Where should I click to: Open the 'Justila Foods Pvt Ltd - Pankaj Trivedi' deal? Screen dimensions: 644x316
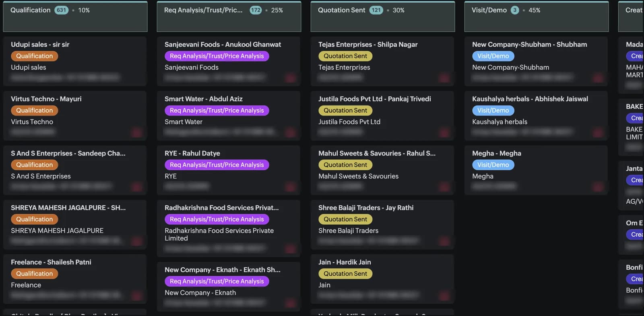pyautogui.click(x=375, y=99)
